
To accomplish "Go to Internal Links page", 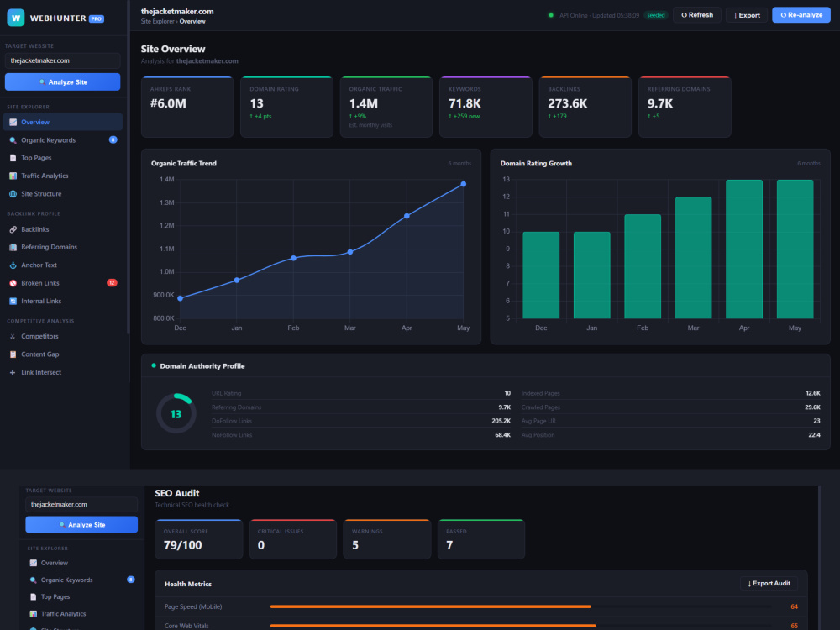I will (63, 301).
